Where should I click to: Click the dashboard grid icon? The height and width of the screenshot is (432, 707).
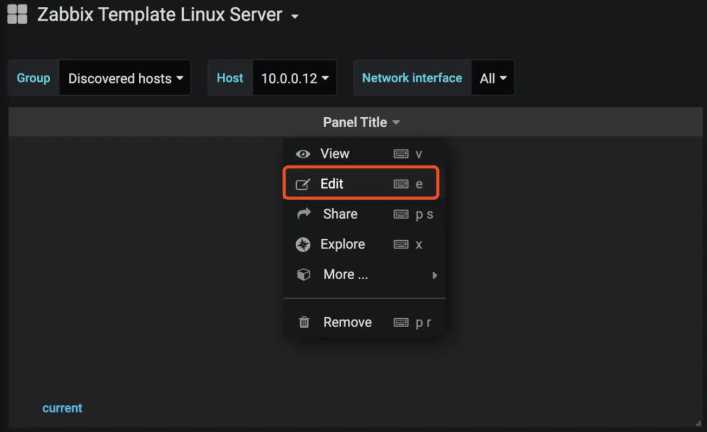18,14
